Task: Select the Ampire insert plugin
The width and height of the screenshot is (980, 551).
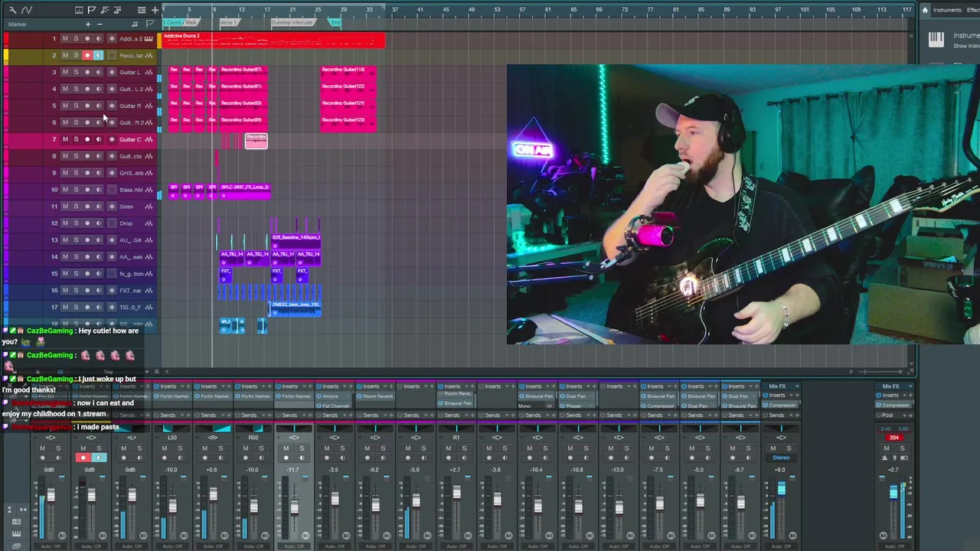Action: pyautogui.click(x=334, y=396)
